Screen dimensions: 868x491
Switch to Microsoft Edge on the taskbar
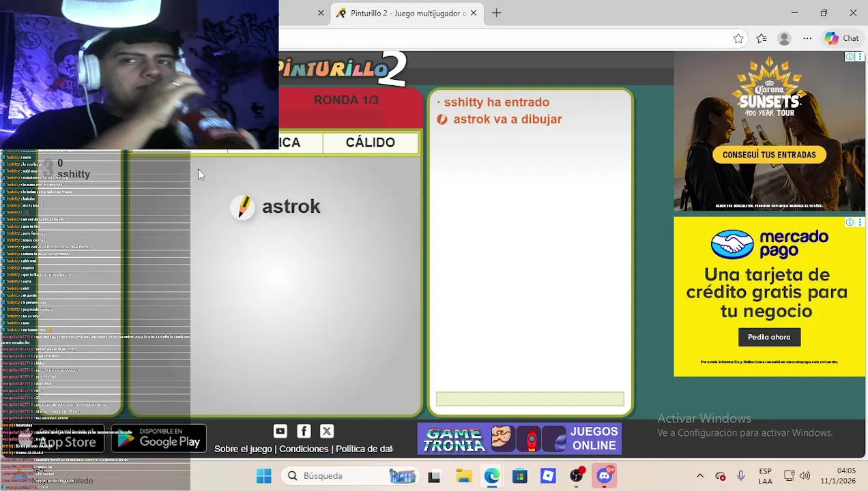tap(492, 476)
